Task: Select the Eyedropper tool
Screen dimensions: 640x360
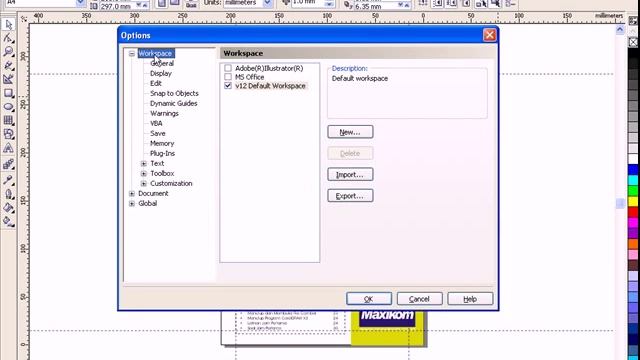Action: click(8, 180)
